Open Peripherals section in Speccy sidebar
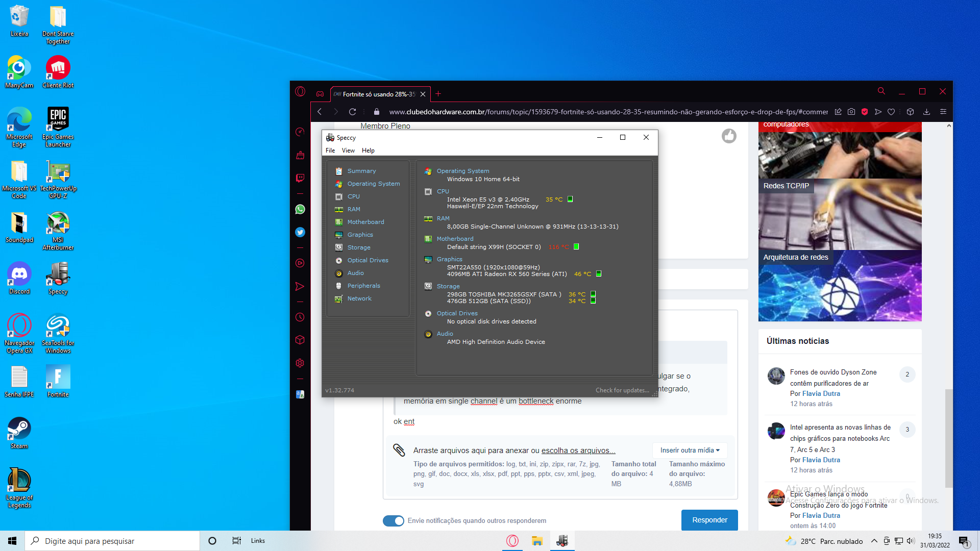This screenshot has height=551, width=980. [x=363, y=286]
